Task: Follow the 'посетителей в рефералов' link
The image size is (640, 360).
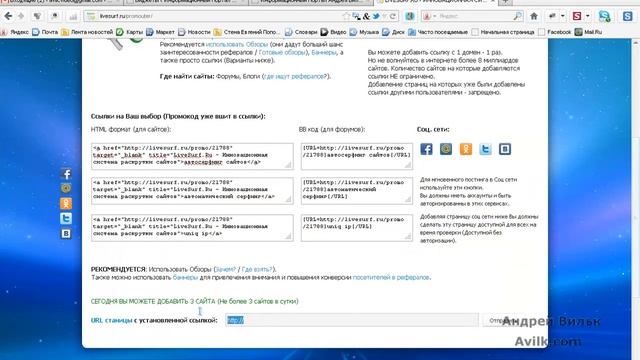Action: click(x=391, y=278)
